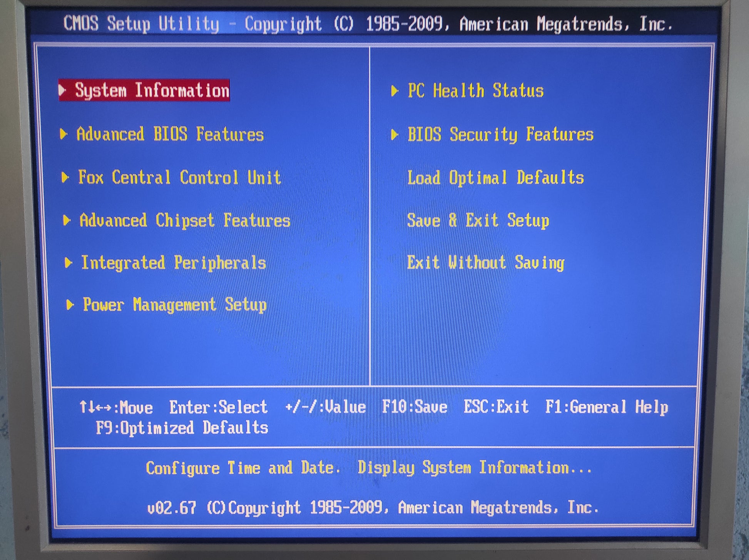749x560 pixels.
Task: Open Advanced BIOS Features
Action: 170,134
